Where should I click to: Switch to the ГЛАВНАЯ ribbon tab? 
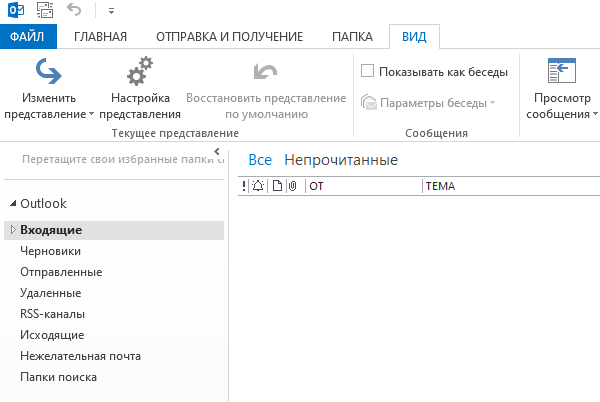tap(100, 37)
